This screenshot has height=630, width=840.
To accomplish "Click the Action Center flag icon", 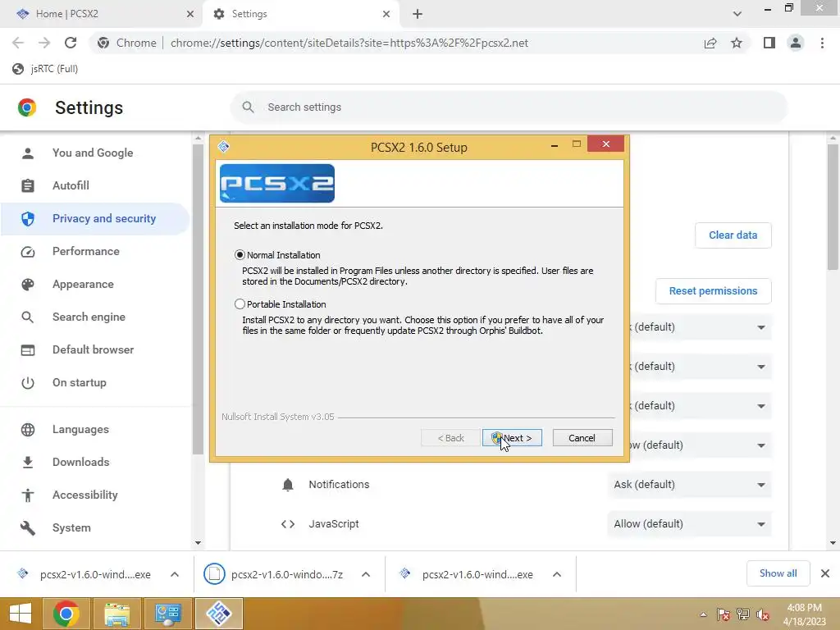I will (724, 614).
